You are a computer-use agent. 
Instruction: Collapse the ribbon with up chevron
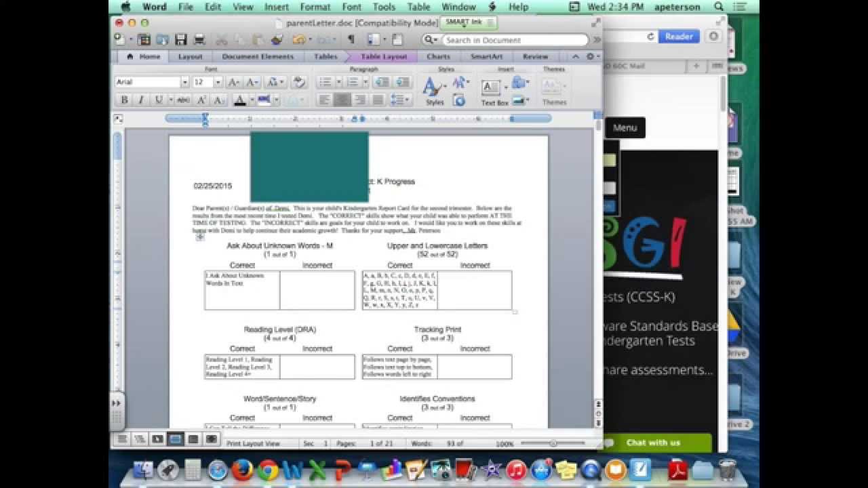pos(576,57)
